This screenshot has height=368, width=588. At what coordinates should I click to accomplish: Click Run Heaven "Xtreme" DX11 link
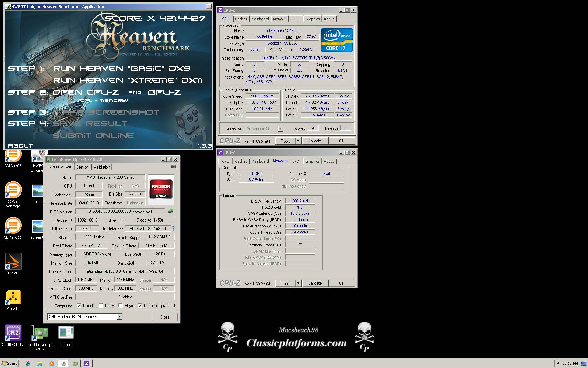click(127, 80)
